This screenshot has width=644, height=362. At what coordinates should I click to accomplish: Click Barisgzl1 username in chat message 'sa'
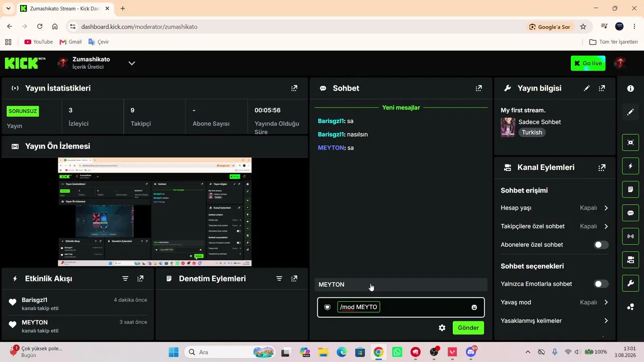(331, 121)
